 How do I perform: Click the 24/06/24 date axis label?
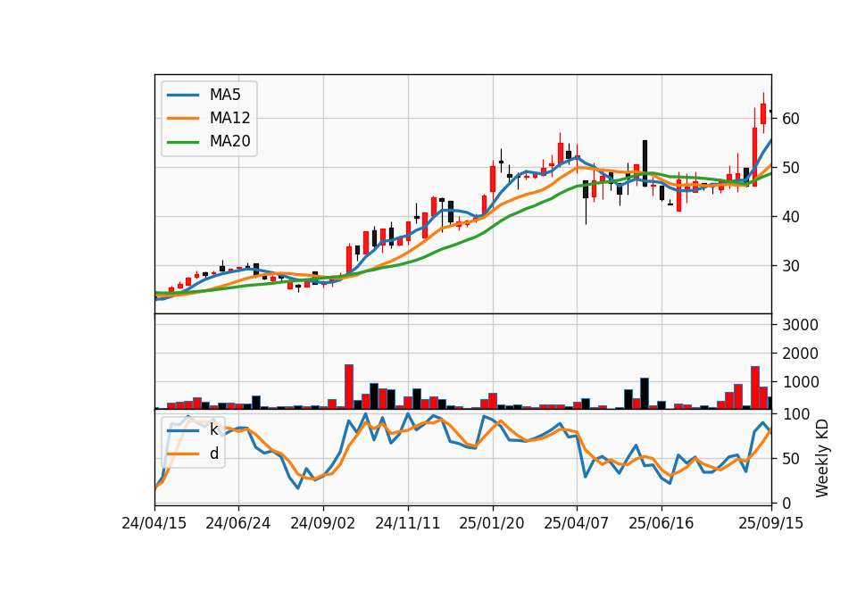[238, 523]
